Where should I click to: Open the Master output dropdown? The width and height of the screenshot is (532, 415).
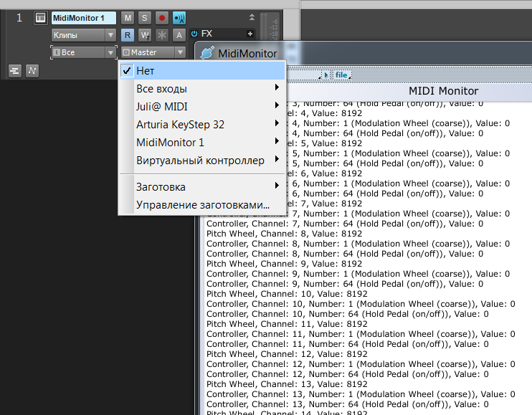point(153,52)
